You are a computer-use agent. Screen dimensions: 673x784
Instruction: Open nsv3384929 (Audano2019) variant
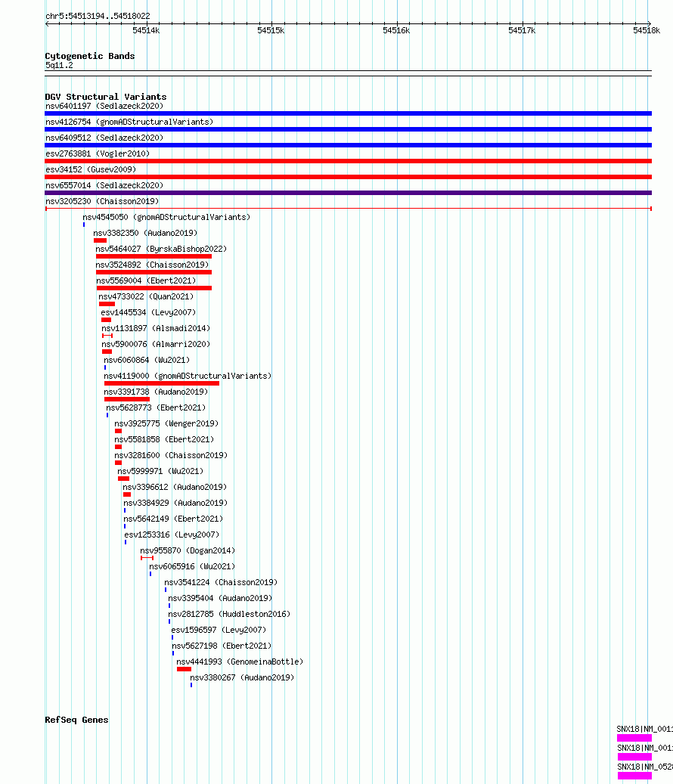point(175,503)
